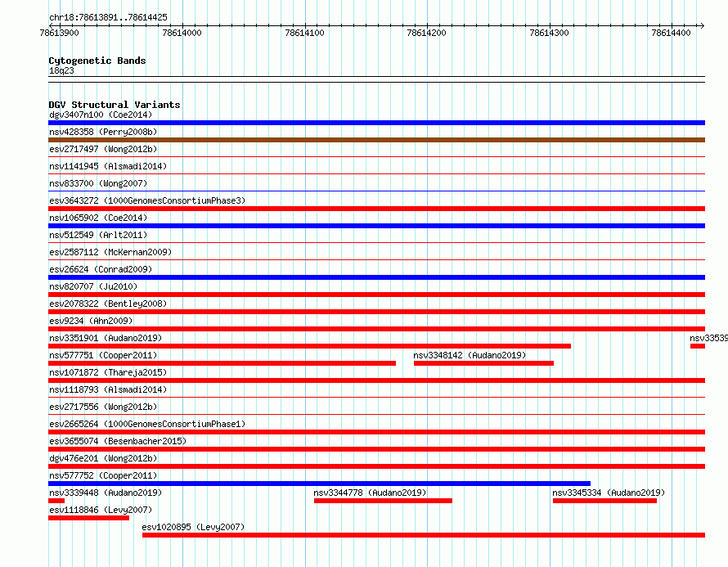Click the chr18:78613891..78614425 region label

[x=108, y=17]
